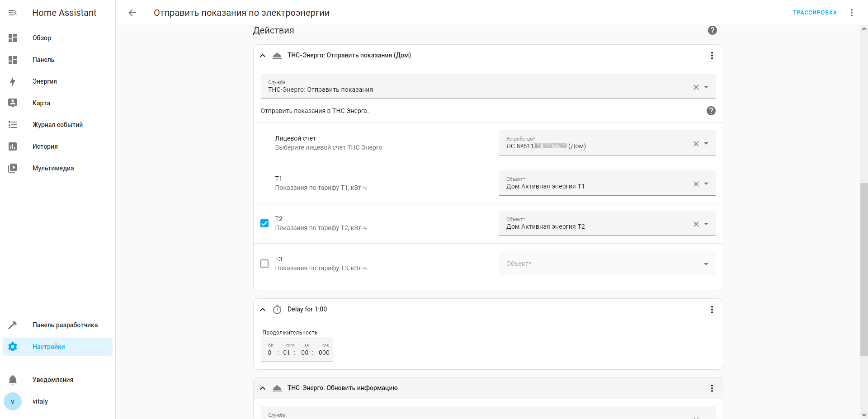Open История in the sidebar
Viewport: 868px width, 419px height.
click(58, 146)
